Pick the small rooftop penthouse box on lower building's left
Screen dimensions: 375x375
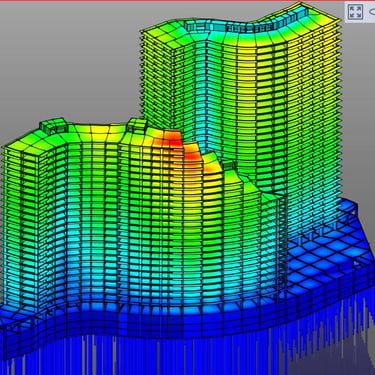(x=53, y=124)
